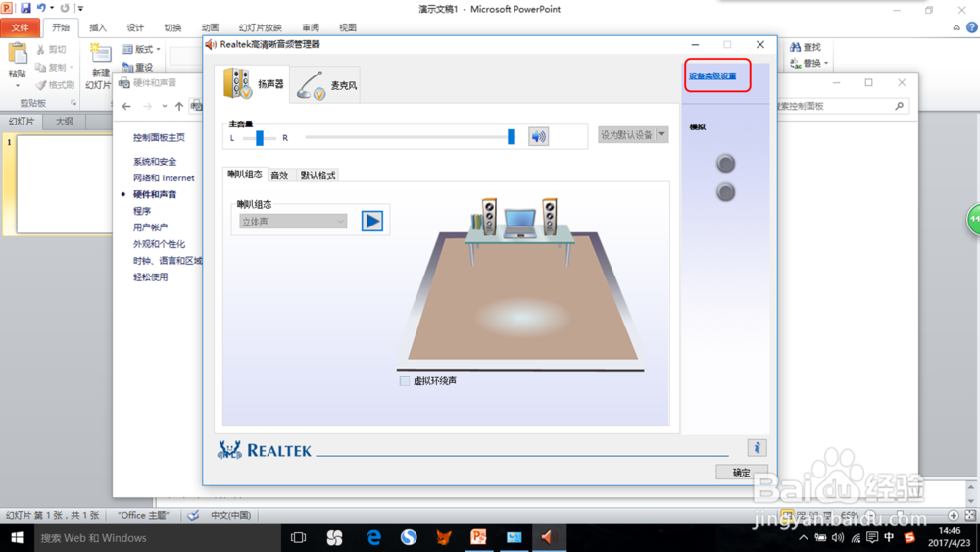Select the 喇叭组态 tab
980x552 pixels.
coord(245,175)
